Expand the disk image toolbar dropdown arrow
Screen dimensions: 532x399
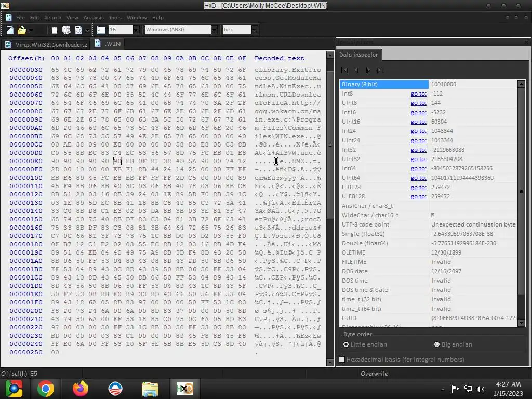tap(87, 30)
